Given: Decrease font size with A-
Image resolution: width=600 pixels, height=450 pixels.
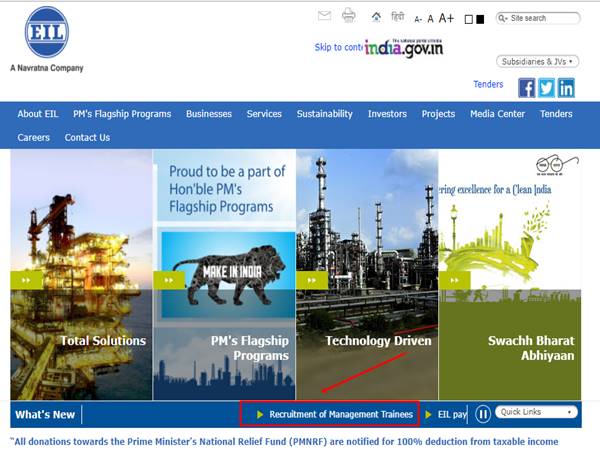Looking at the screenshot, I should (x=418, y=19).
